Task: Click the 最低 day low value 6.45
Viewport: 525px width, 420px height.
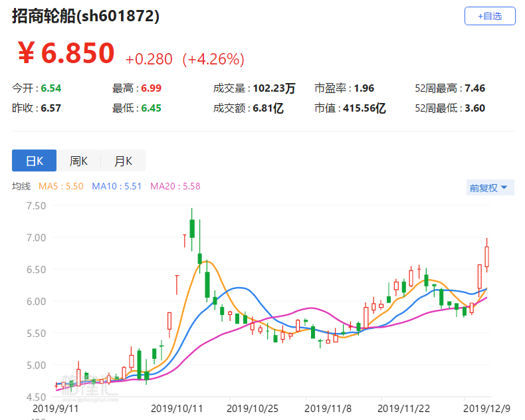Action: coord(151,108)
